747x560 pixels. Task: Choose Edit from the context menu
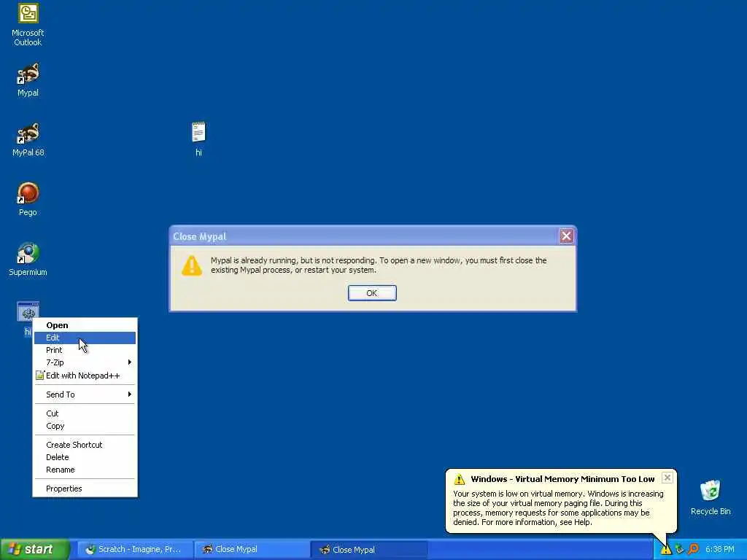(x=85, y=338)
